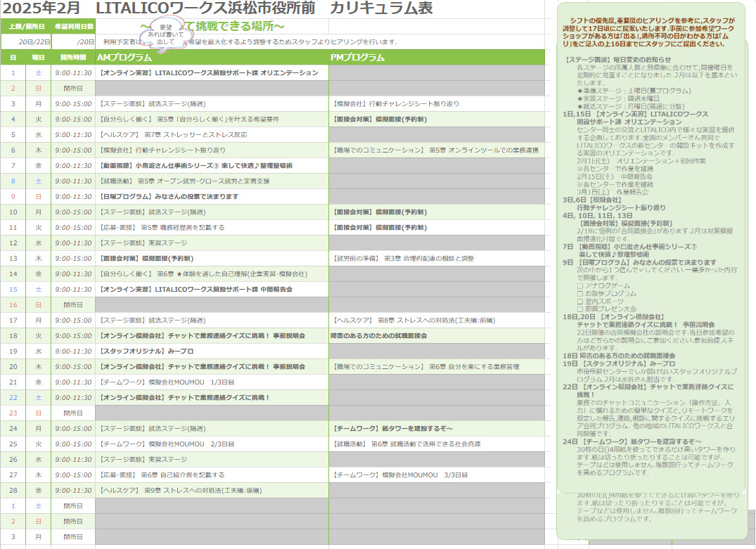The width and height of the screenshot is (756, 549).
Task: Select day 18 AM '事前説明会' cell
Action: (x=212, y=335)
